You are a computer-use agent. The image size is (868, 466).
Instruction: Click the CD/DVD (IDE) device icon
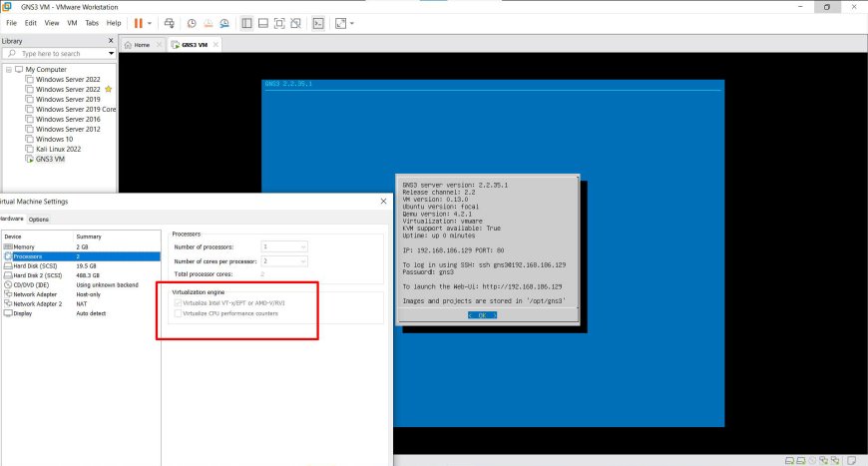8,284
